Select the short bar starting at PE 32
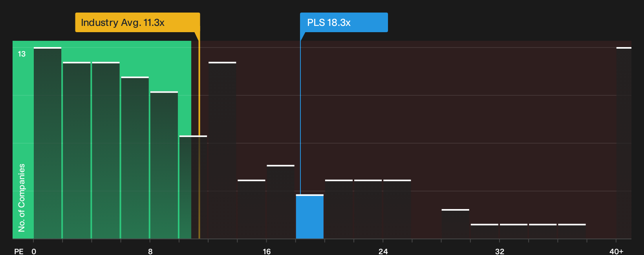 [514, 231]
